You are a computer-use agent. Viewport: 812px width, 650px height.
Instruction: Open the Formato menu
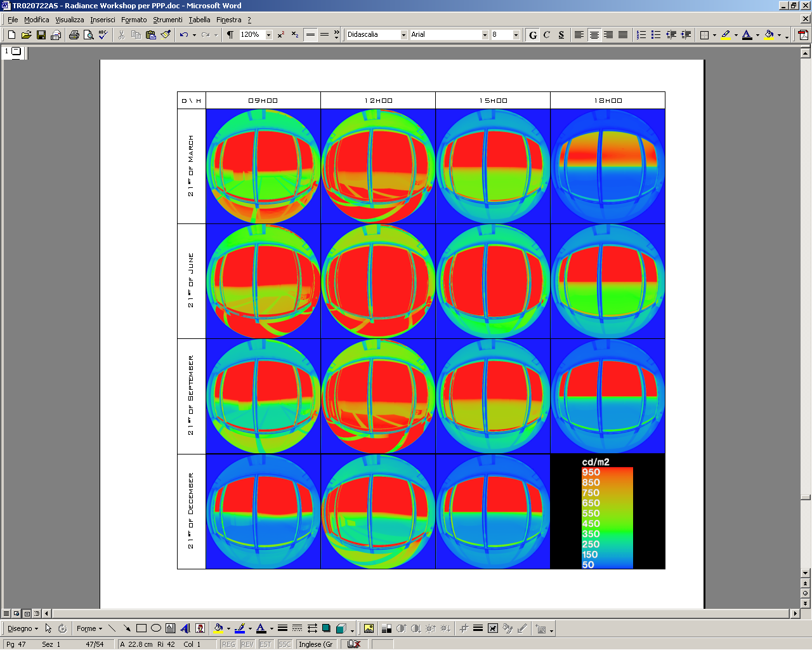point(134,20)
